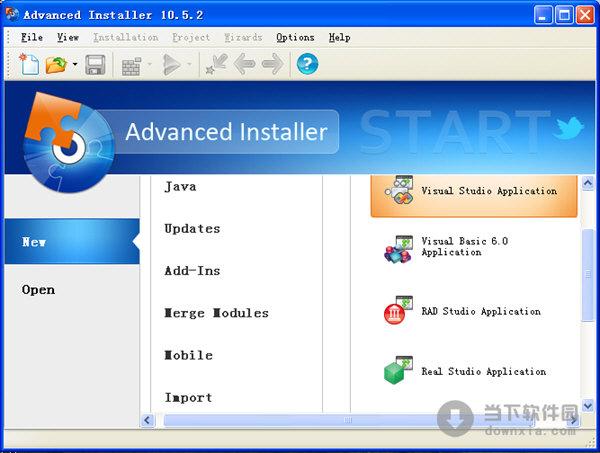Expand the Build options dropdown arrow
Image resolution: width=600 pixels, height=453 pixels.
[149, 64]
